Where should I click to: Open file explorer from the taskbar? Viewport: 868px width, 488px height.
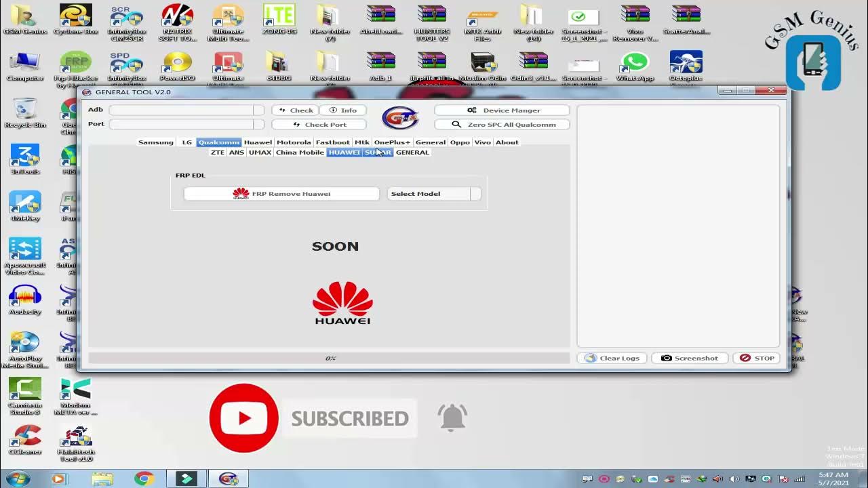tap(102, 479)
